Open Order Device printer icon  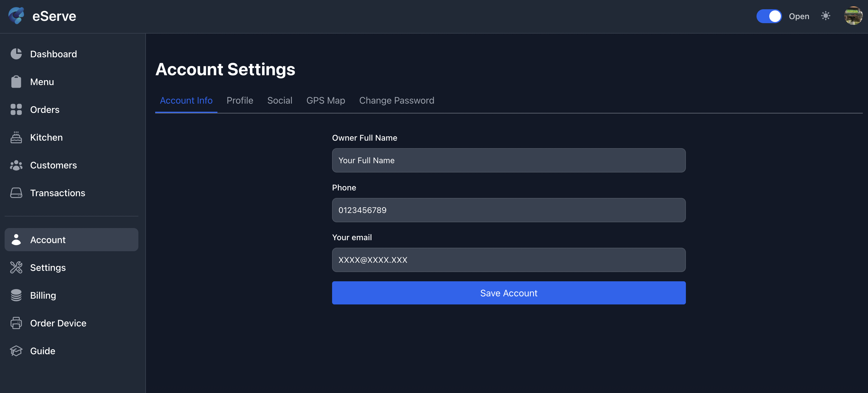16,323
